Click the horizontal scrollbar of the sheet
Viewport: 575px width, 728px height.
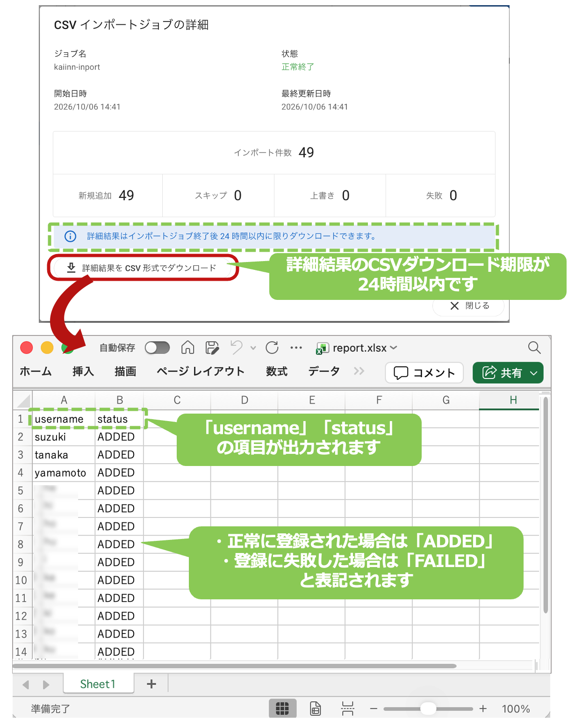tap(235, 666)
